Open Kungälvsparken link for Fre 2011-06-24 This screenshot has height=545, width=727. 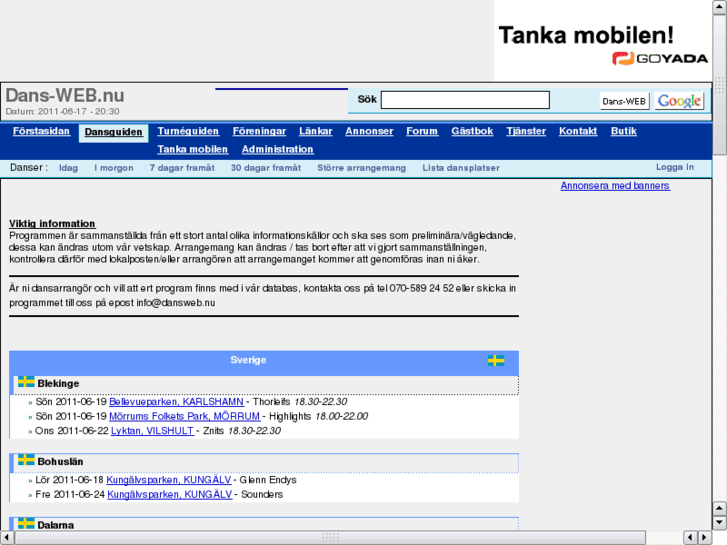pyautogui.click(x=170, y=494)
